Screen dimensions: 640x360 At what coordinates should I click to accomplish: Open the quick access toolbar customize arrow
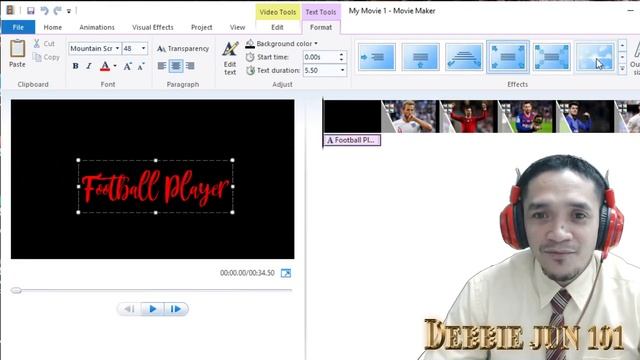pyautogui.click(x=69, y=11)
